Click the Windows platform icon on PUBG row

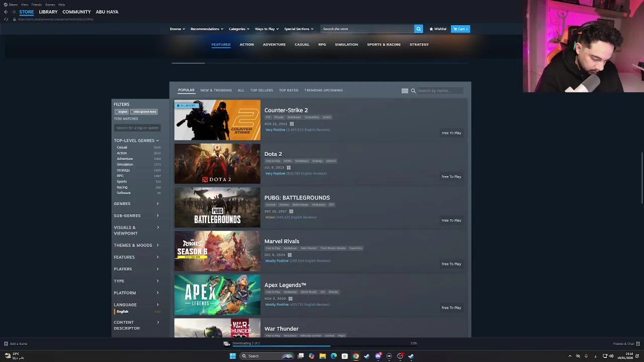pos(291,211)
